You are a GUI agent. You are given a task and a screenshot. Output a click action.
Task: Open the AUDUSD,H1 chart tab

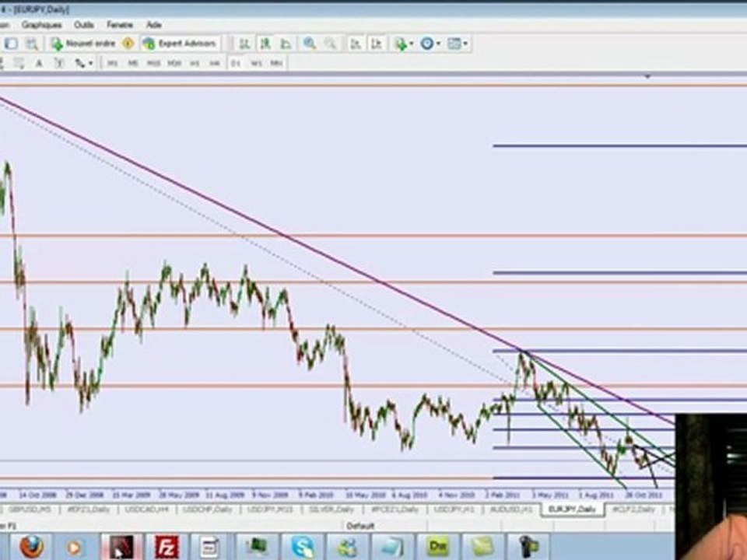tap(512, 509)
